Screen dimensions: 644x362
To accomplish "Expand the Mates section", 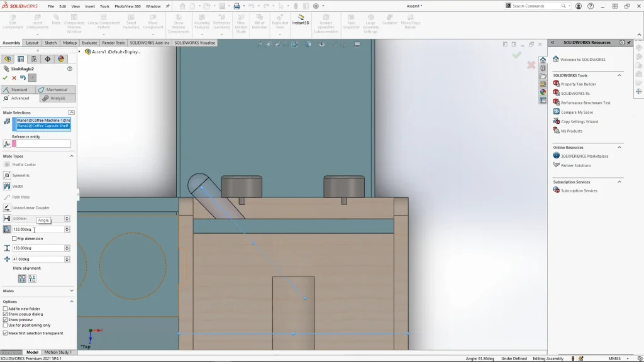I will click(x=71, y=291).
